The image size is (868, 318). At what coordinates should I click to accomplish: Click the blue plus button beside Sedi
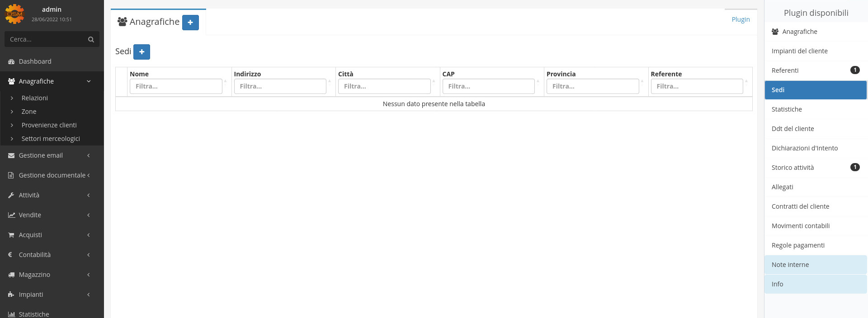click(142, 52)
